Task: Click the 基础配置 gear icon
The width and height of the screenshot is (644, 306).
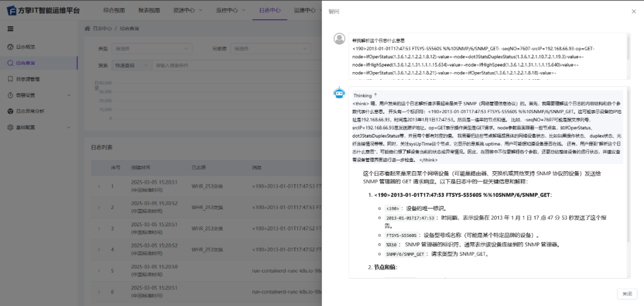Action: [x=10, y=127]
